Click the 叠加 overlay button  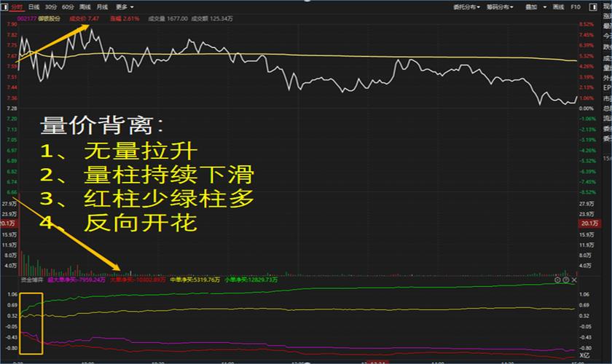pos(531,7)
